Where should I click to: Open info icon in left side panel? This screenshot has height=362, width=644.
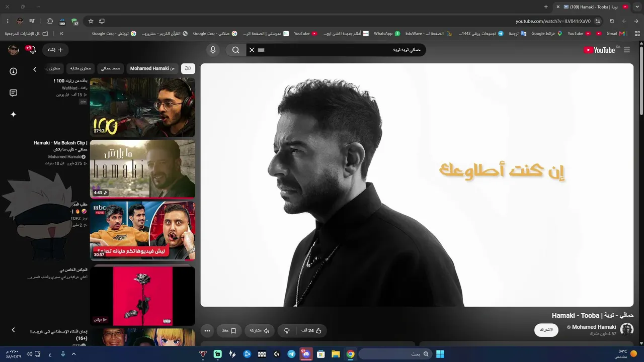tap(14, 71)
